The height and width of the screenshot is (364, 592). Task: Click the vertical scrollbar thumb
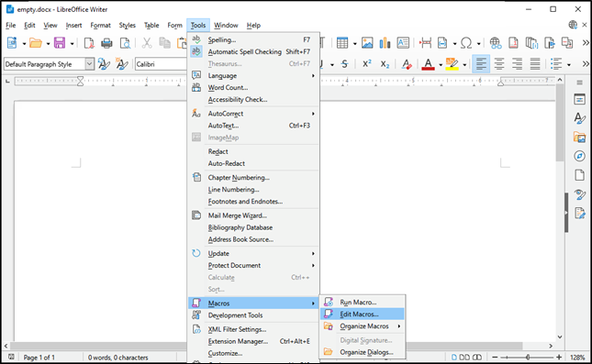point(560,123)
